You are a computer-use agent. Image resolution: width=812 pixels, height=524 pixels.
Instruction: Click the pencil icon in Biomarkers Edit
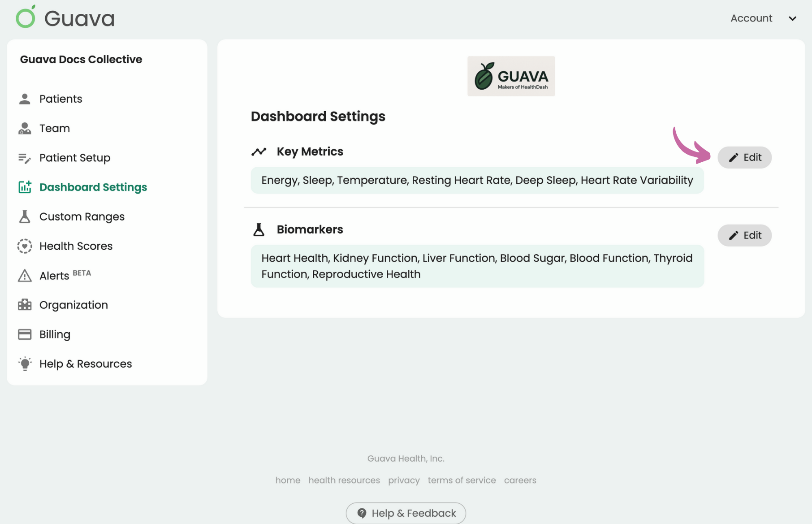pos(733,235)
